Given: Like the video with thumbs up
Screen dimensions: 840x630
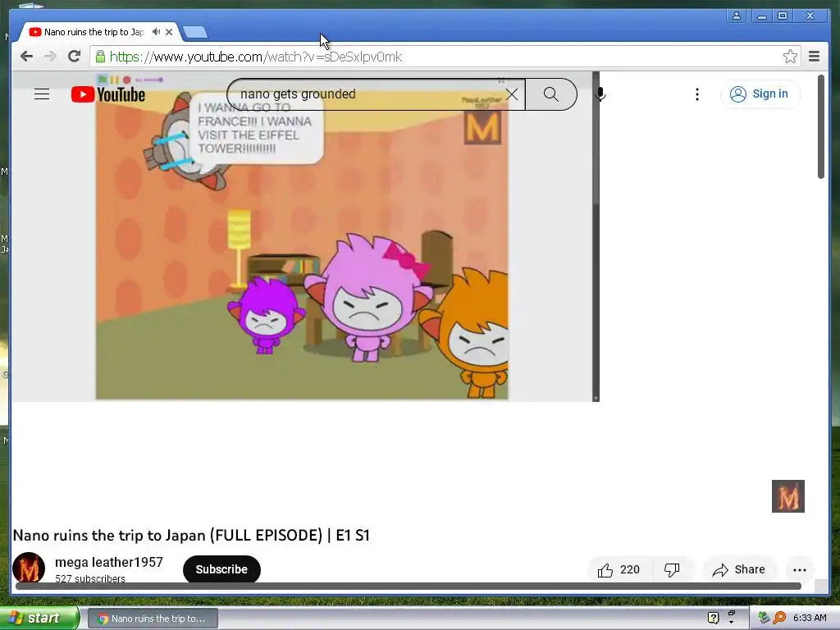Looking at the screenshot, I should [619, 569].
